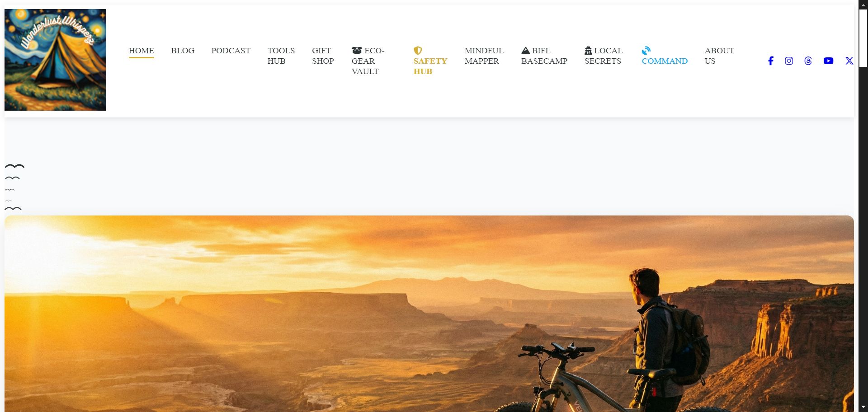
Task: Click the scroll down arrow in scrollbar
Action: 863,407
